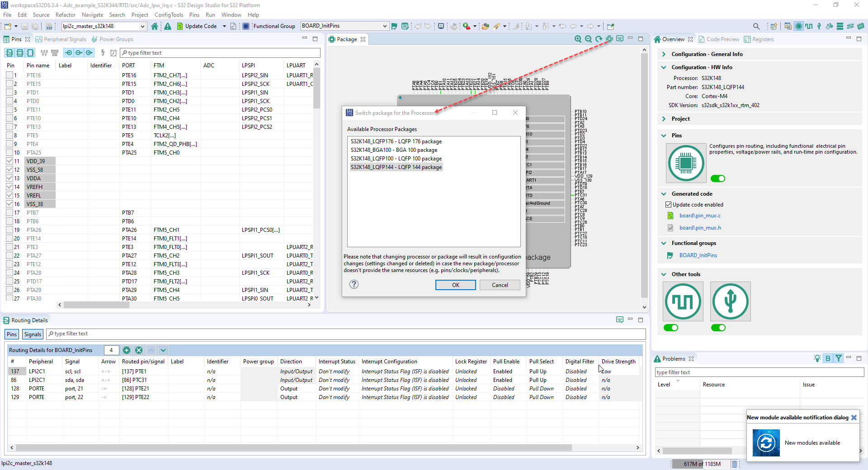Open the ConfigTools menu

[x=169, y=14]
